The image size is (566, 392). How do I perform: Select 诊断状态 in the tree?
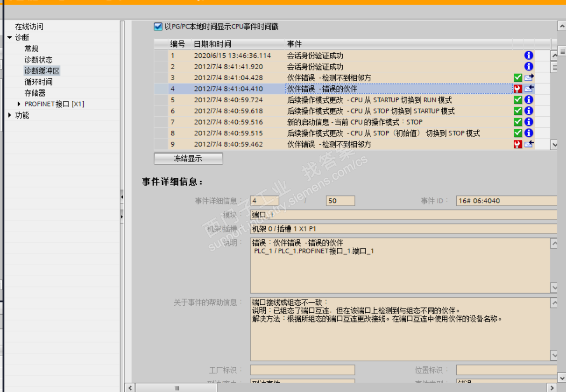click(38, 60)
